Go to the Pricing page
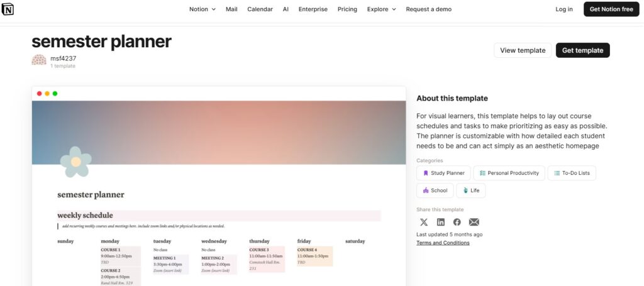The width and height of the screenshot is (644, 286). tap(347, 9)
